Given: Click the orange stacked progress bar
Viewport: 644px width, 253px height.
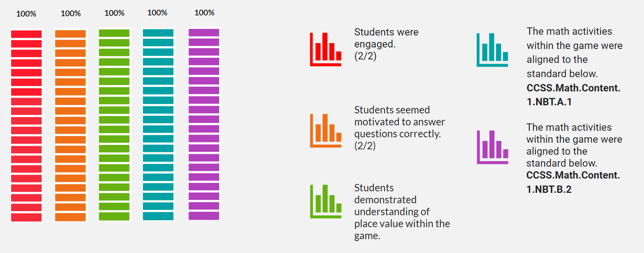Looking at the screenshot, I should click(71, 125).
